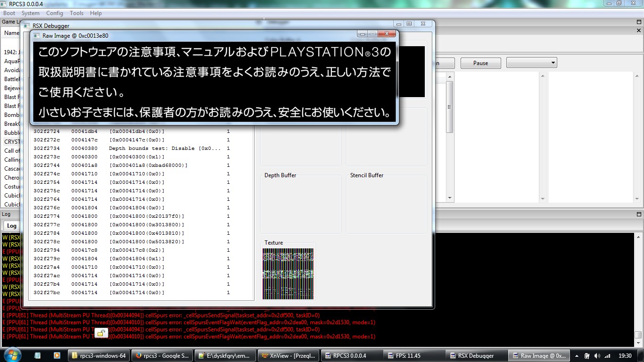This screenshot has height=362, width=644.
Task: Open the empty dropdown beside Pause
Action: tap(531, 63)
